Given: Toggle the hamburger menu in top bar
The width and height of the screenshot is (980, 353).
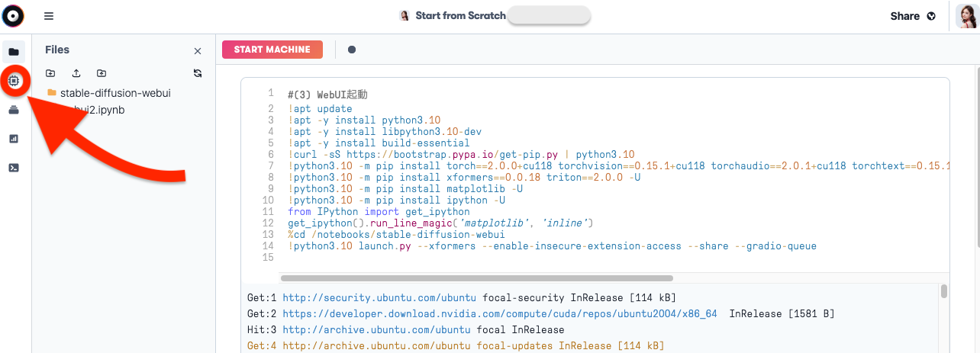Looking at the screenshot, I should [x=49, y=16].
